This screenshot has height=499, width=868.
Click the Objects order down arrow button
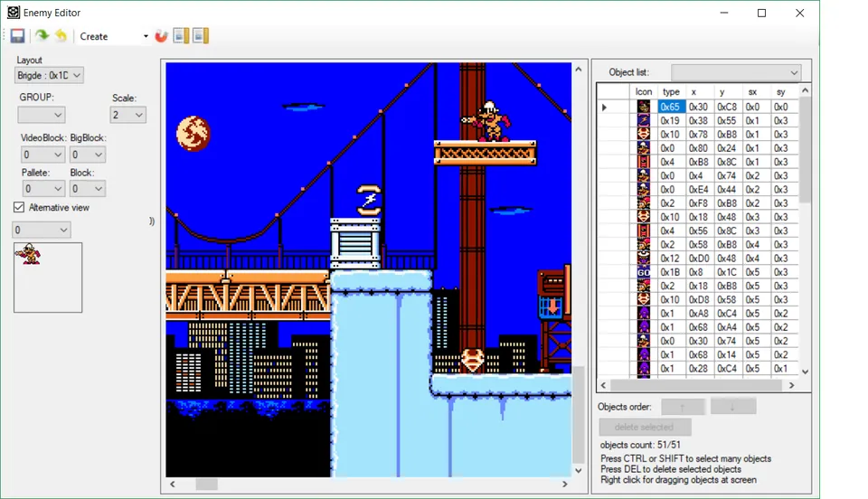(733, 407)
